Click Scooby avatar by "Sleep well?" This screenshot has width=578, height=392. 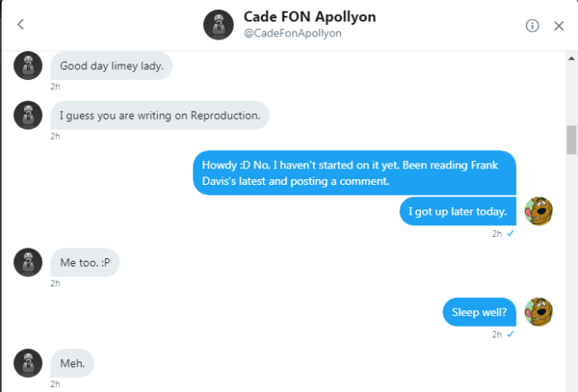tap(538, 312)
